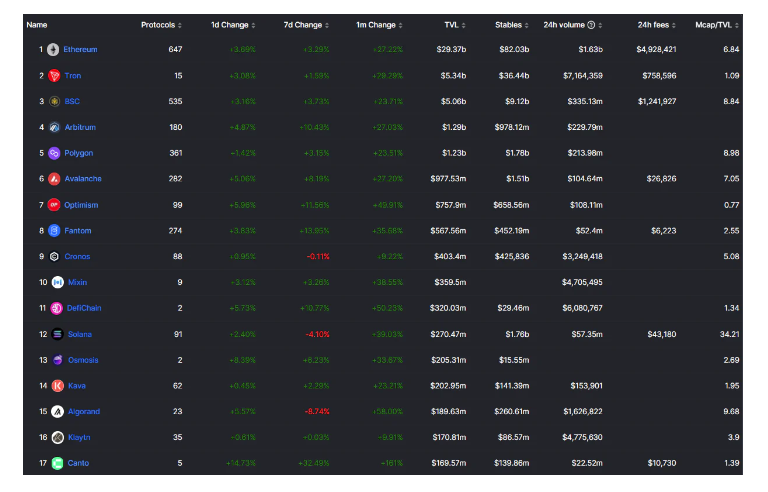Select Arbitrum 24h volume $229.79m
The height and width of the screenshot is (492, 768).
click(x=585, y=127)
